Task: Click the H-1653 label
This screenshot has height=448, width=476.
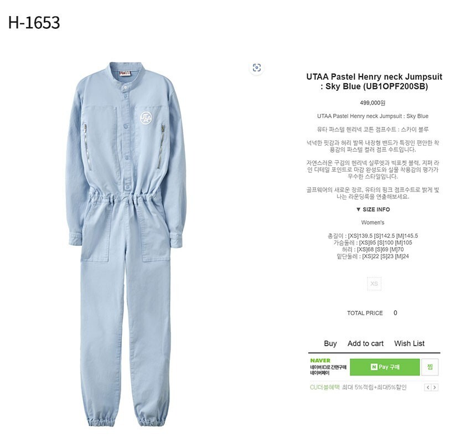Action: click(x=34, y=23)
